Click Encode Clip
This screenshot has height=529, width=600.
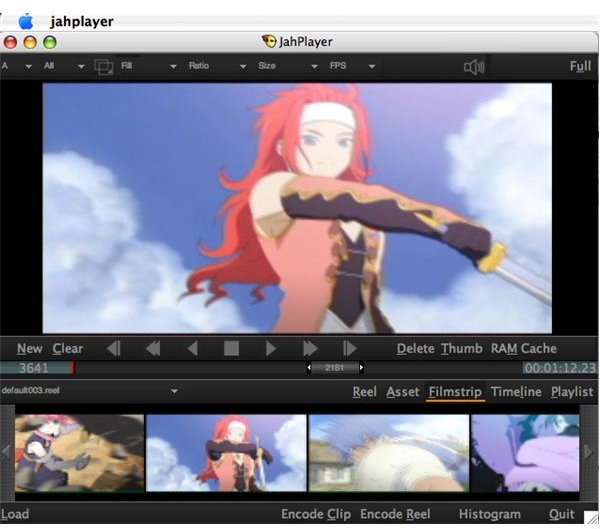pyautogui.click(x=316, y=514)
